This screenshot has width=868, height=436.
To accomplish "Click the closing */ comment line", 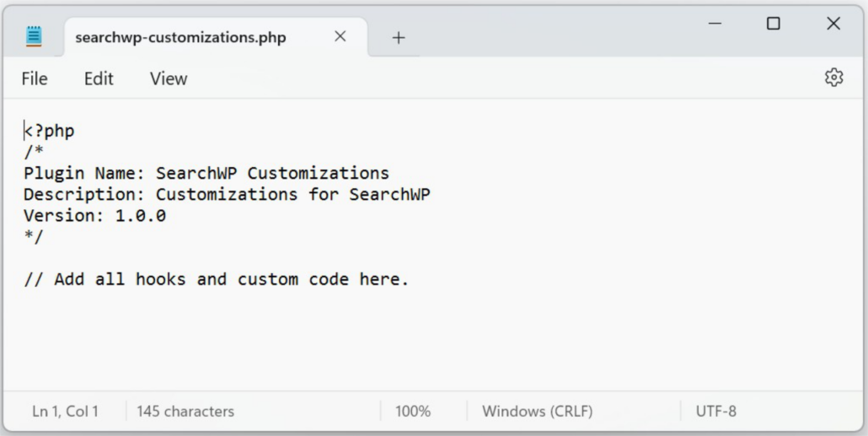I will (x=34, y=237).
